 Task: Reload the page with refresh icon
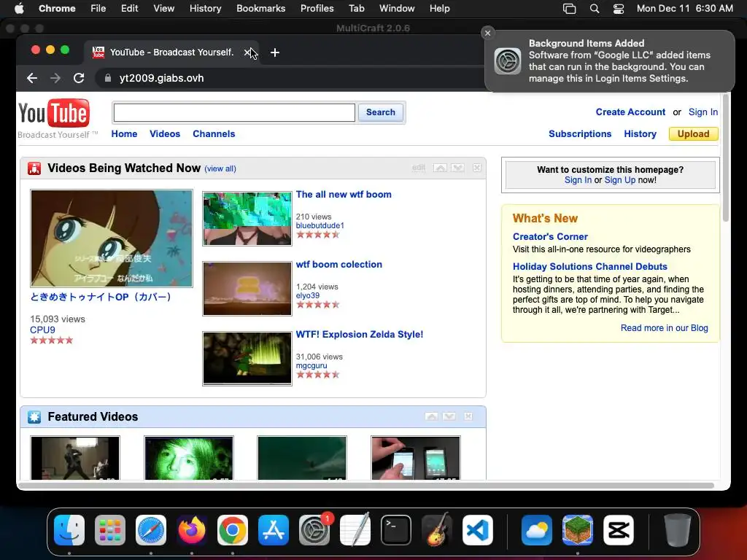[x=79, y=78]
